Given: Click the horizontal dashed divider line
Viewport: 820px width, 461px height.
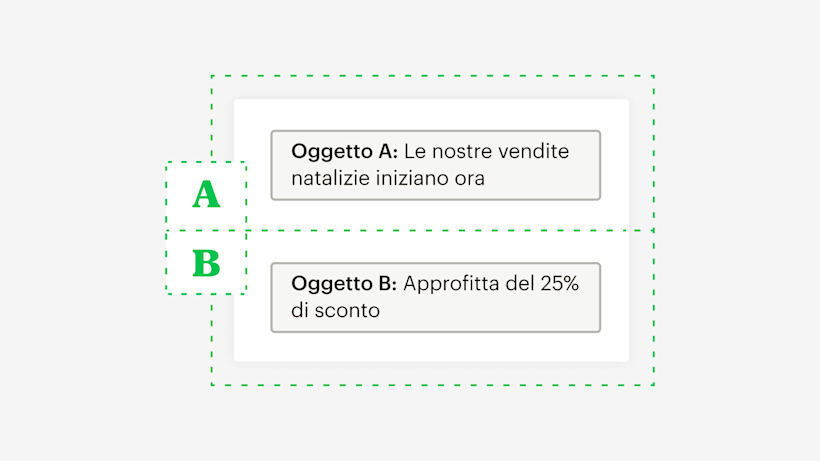Looking at the screenshot, I should pyautogui.click(x=450, y=231).
